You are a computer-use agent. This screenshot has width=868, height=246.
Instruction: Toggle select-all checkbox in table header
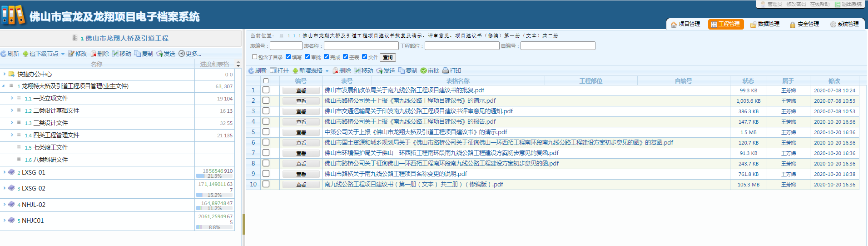pyautogui.click(x=266, y=80)
